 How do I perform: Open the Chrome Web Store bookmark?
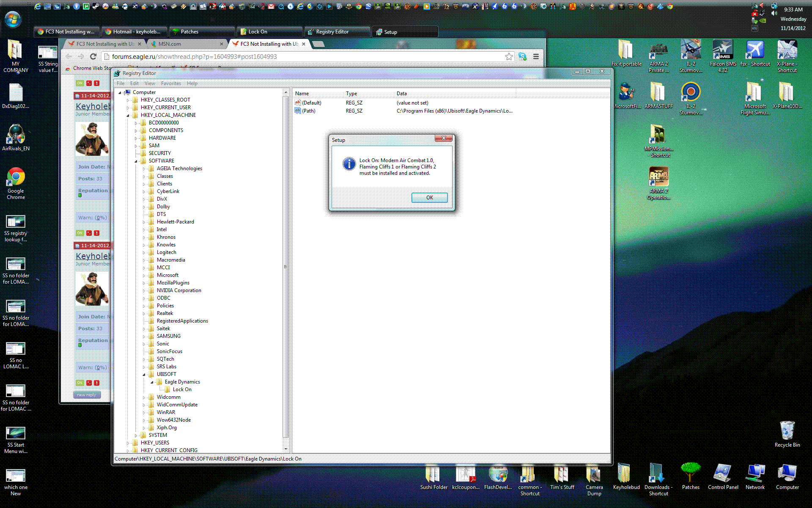coord(88,68)
